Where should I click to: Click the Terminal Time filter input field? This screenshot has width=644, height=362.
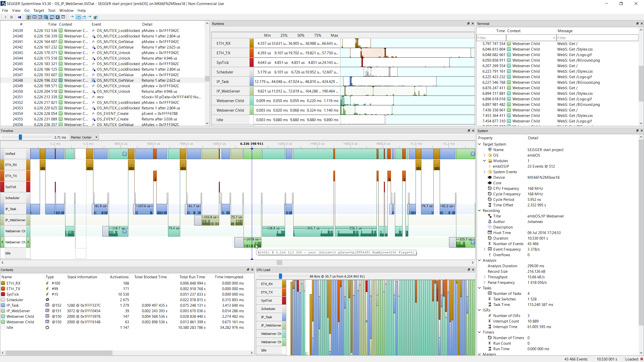coord(491,38)
